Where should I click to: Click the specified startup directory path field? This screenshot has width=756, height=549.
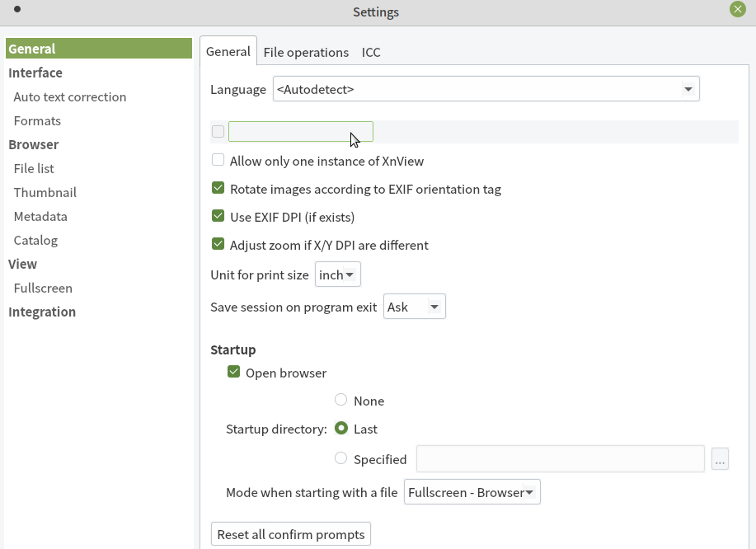pyautogui.click(x=560, y=459)
